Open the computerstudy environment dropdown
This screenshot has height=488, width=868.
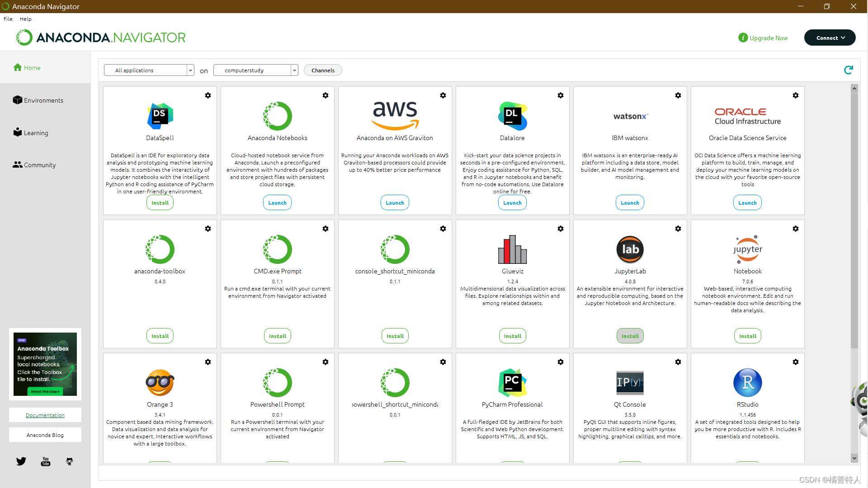click(255, 70)
